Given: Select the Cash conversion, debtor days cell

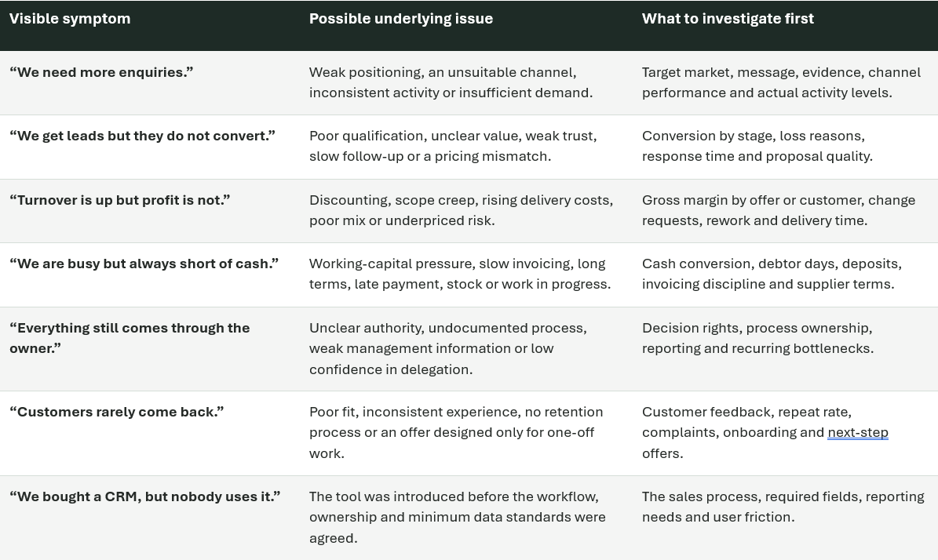Looking at the screenshot, I should click(x=772, y=274).
